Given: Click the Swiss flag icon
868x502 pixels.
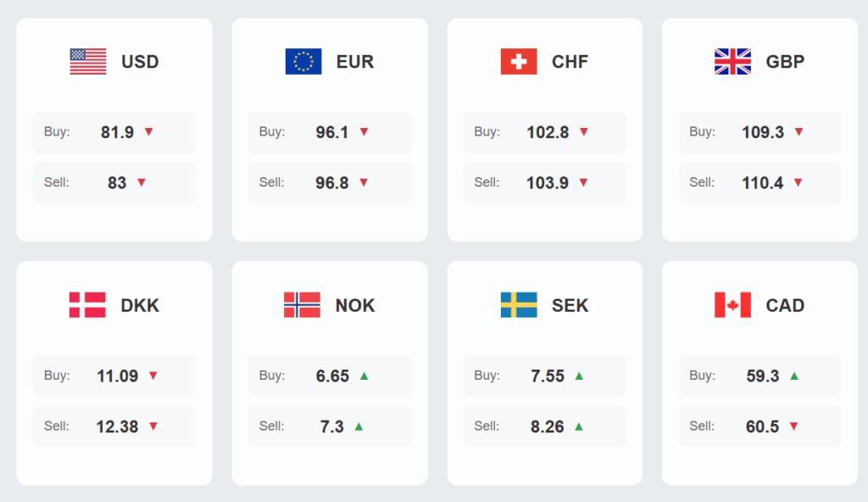Looking at the screenshot, I should (519, 62).
